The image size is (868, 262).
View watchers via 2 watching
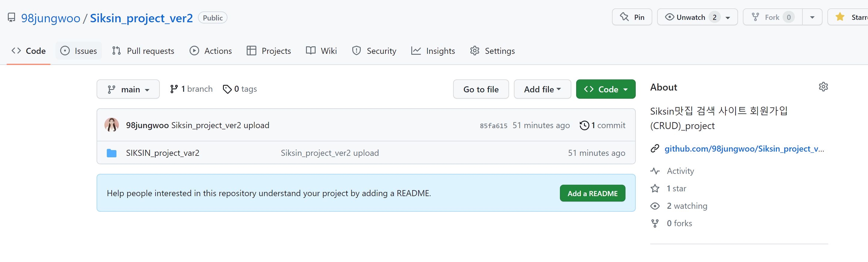click(x=687, y=206)
